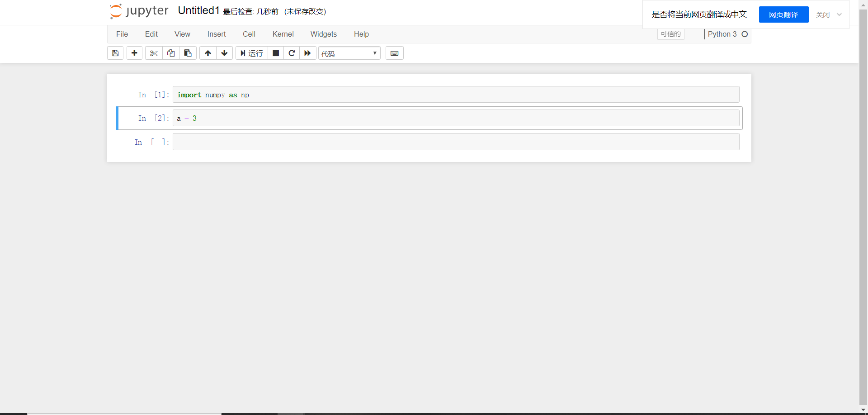
Task: Click the 最后检查 checkpoint status text
Action: pyautogui.click(x=251, y=11)
